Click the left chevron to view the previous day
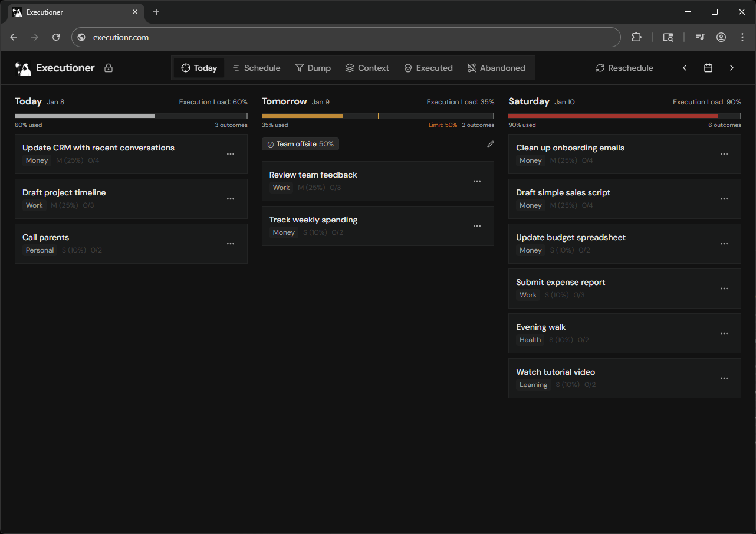Screen dimensions: 756x534 pos(685,68)
